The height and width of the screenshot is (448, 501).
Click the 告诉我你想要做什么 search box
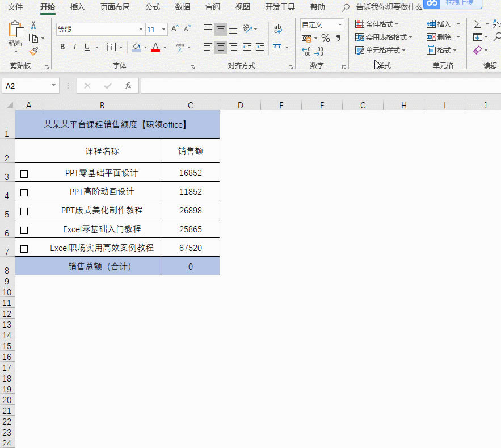pyautogui.click(x=389, y=7)
